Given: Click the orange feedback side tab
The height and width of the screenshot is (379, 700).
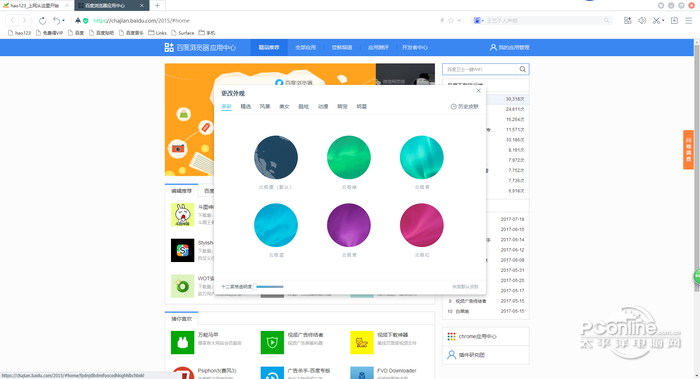Looking at the screenshot, I should [x=688, y=150].
